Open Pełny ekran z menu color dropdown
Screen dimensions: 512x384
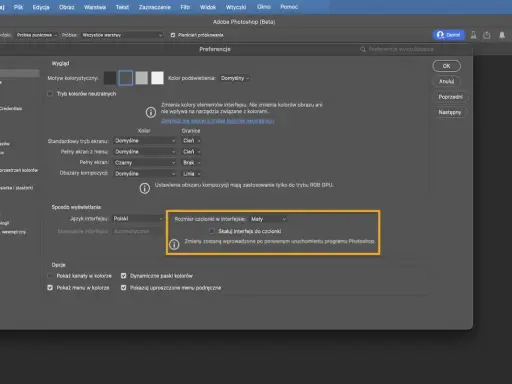coord(145,152)
